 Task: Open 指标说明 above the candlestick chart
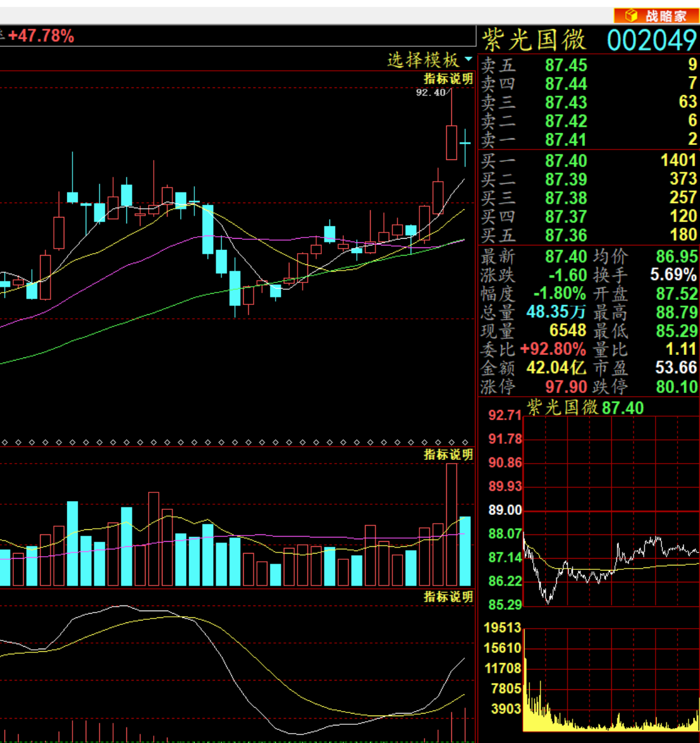(x=448, y=79)
